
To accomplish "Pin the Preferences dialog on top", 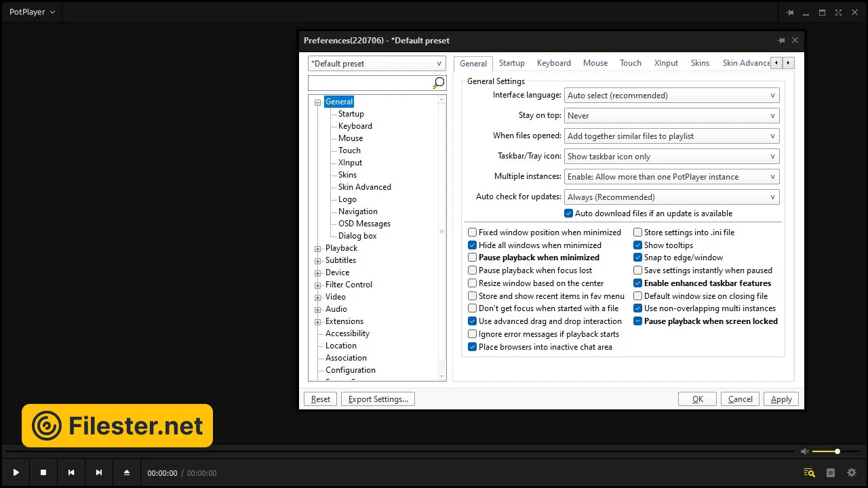I will pyautogui.click(x=781, y=41).
